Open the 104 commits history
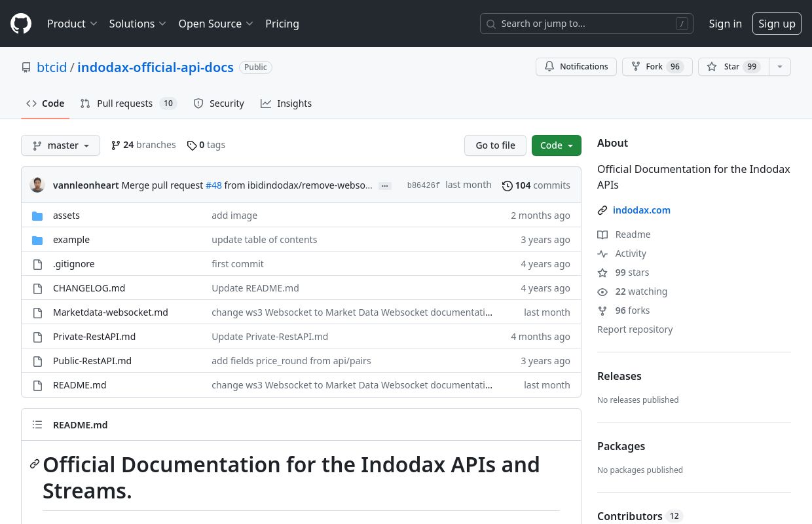 [536, 185]
